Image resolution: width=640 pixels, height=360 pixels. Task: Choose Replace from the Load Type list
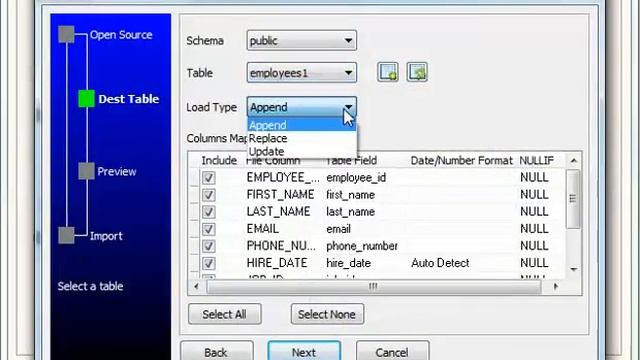(302, 138)
